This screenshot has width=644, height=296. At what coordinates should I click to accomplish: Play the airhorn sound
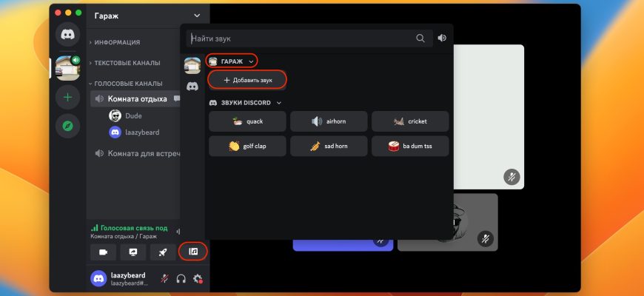point(329,121)
